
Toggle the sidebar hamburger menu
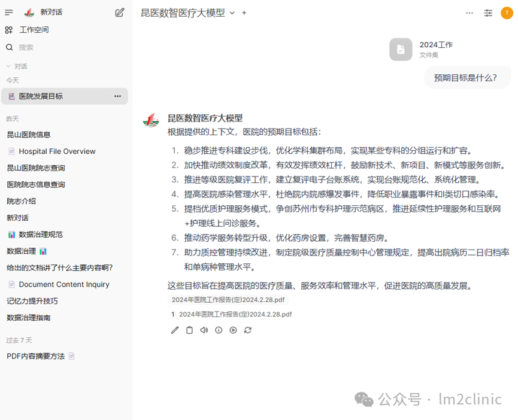[9, 13]
